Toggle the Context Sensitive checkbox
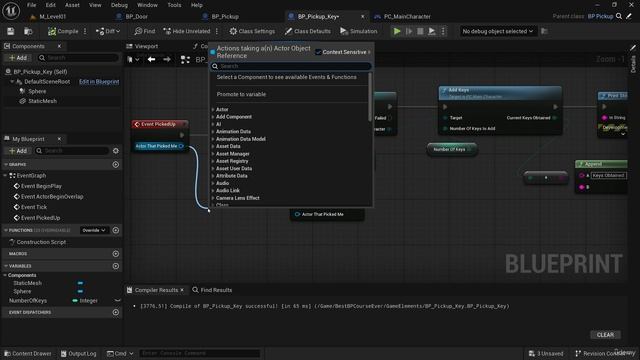640x360 pixels. pyautogui.click(x=318, y=52)
